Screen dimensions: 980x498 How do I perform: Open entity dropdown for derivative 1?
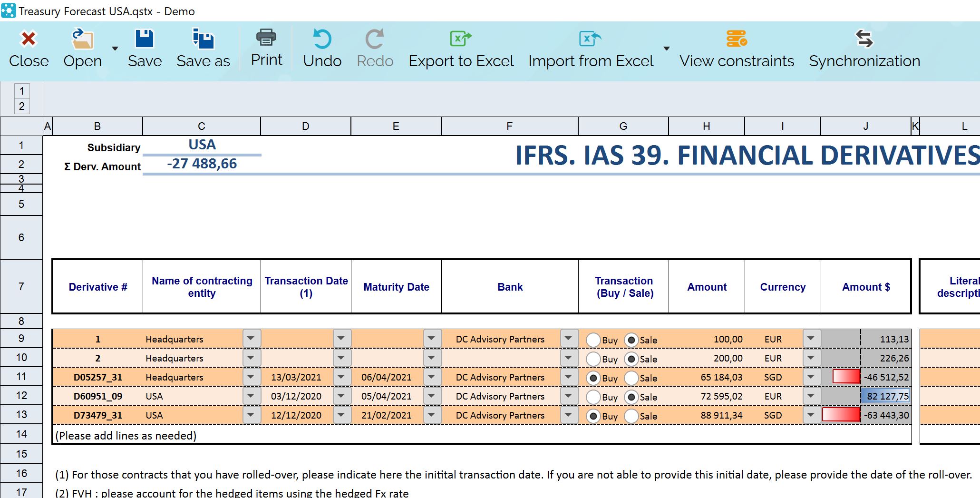click(x=251, y=339)
